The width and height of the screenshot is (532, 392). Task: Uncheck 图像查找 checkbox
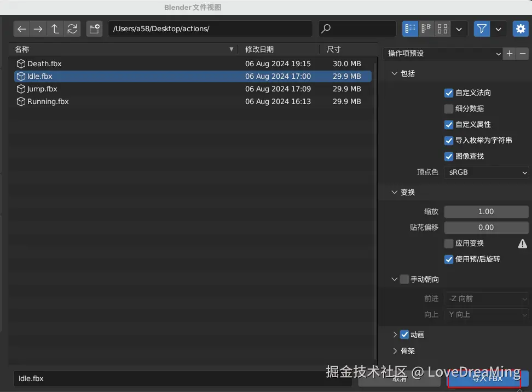pos(449,157)
